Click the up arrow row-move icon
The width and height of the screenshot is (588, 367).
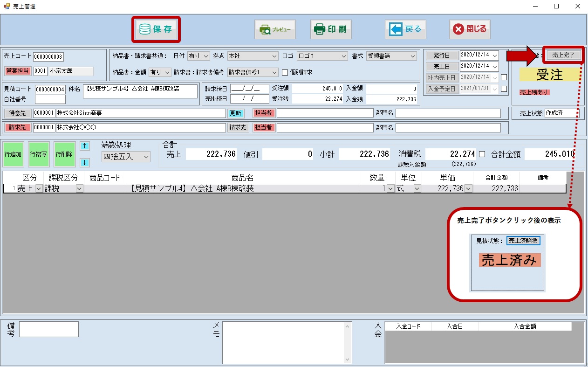coord(85,146)
